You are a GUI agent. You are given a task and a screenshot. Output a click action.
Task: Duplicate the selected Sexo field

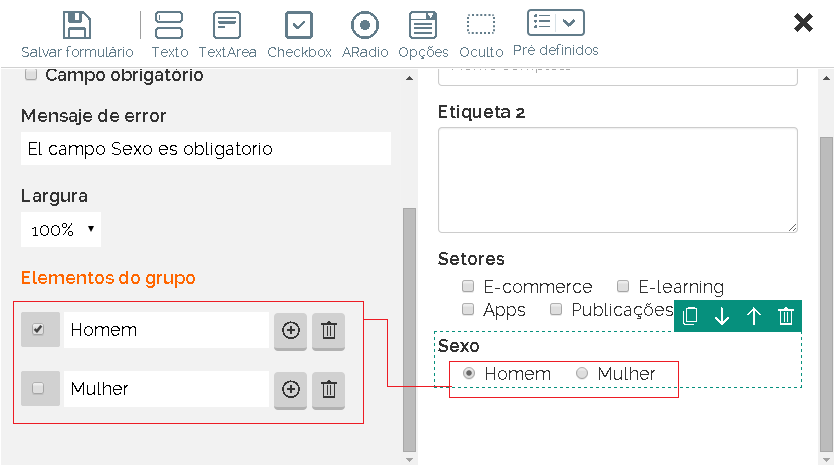click(x=690, y=316)
